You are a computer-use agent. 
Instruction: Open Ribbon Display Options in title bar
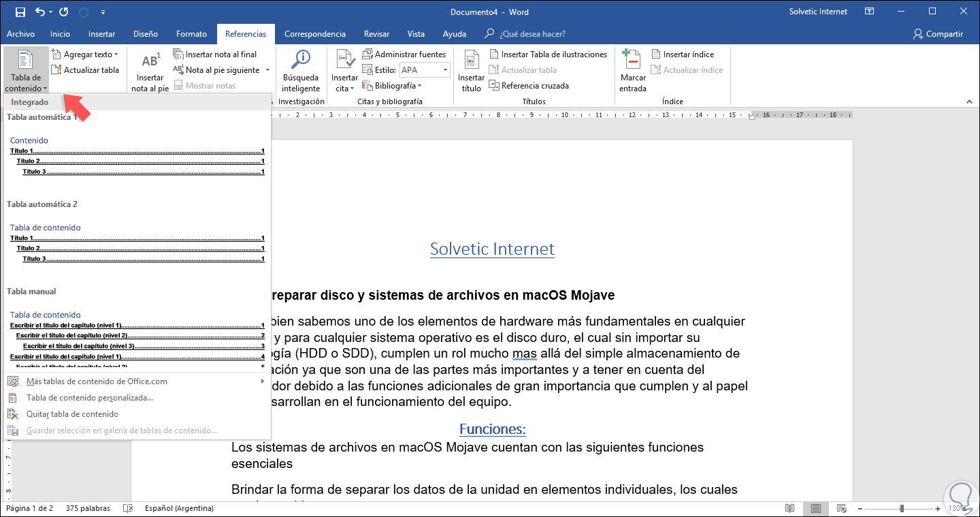[869, 12]
